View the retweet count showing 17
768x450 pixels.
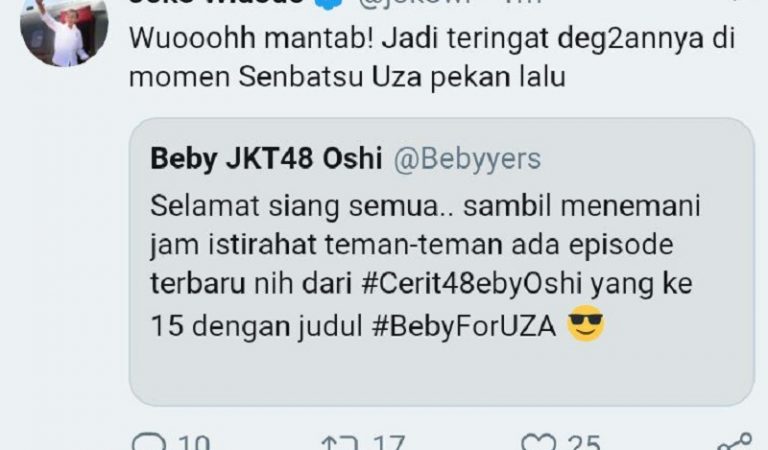point(389,443)
